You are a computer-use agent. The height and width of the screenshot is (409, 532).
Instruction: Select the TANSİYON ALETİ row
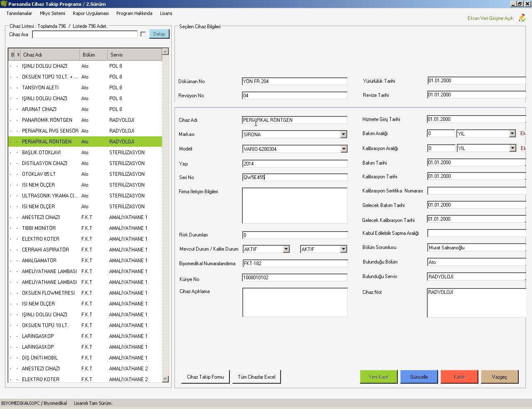point(85,88)
